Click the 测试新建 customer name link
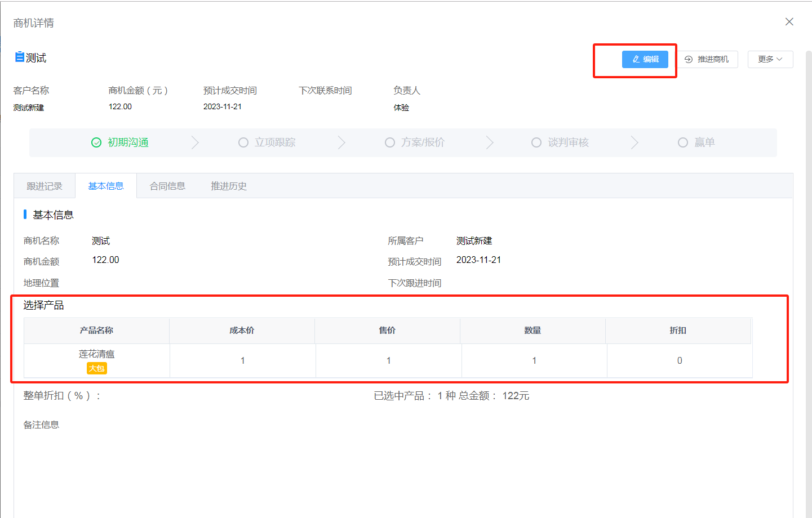812x518 pixels. 29,108
